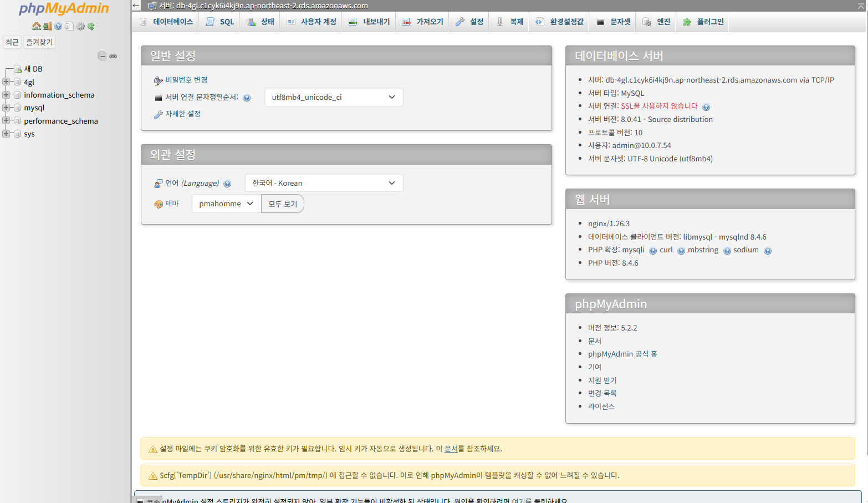The height and width of the screenshot is (503, 868).
Task: Click the performance_schema database cylinder icon
Action: point(17,121)
